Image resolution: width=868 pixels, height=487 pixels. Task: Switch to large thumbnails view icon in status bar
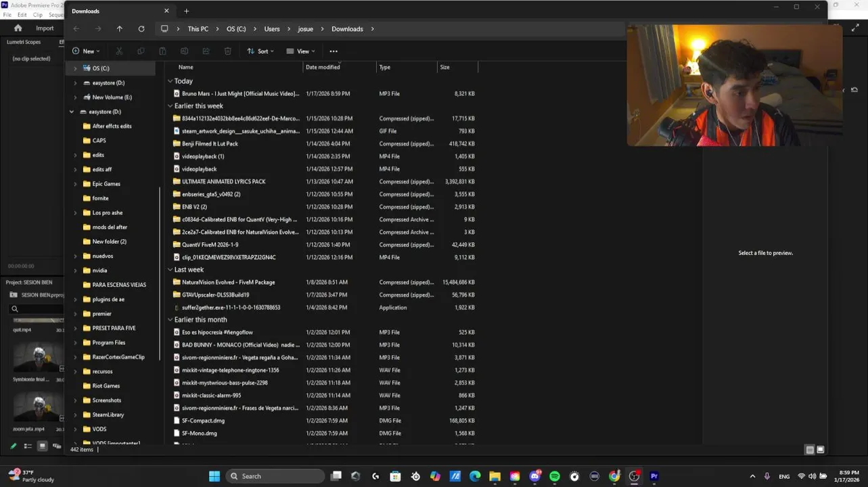[x=821, y=450]
